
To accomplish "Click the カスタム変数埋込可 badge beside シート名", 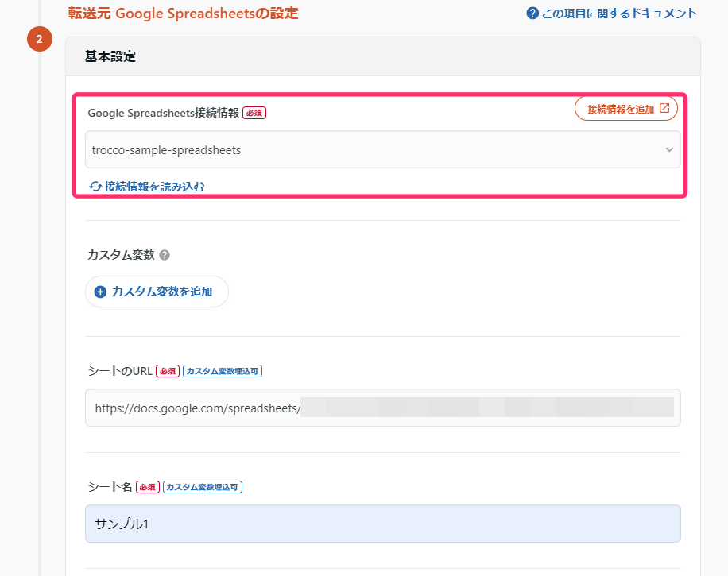I will click(203, 487).
